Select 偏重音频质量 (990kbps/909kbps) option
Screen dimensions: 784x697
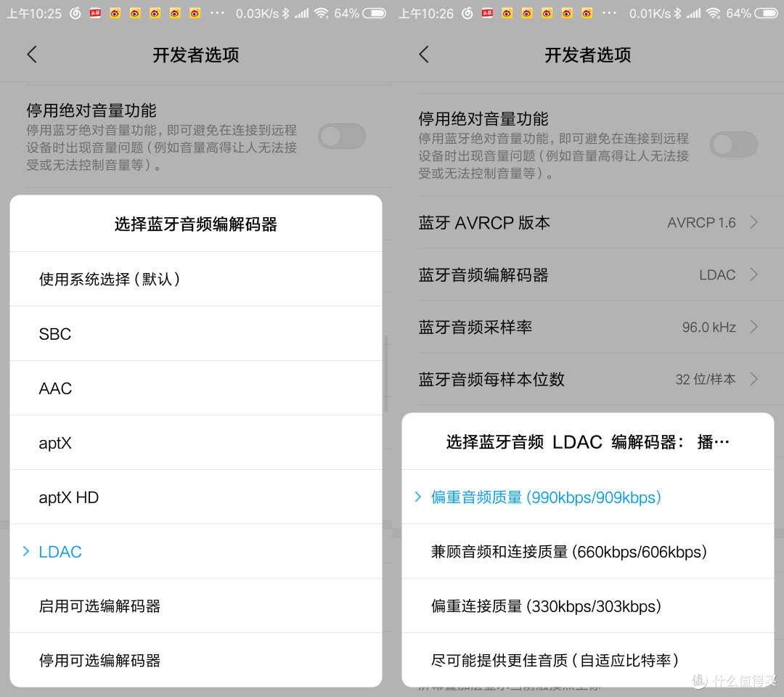(588, 497)
